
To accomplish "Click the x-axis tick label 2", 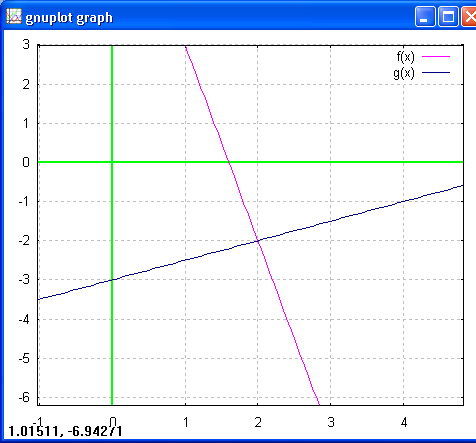I will (258, 422).
